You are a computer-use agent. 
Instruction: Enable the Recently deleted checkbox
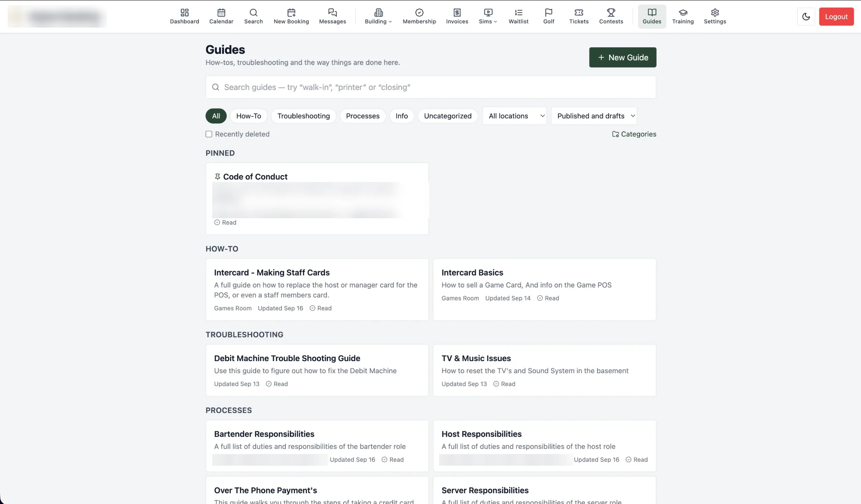click(209, 134)
